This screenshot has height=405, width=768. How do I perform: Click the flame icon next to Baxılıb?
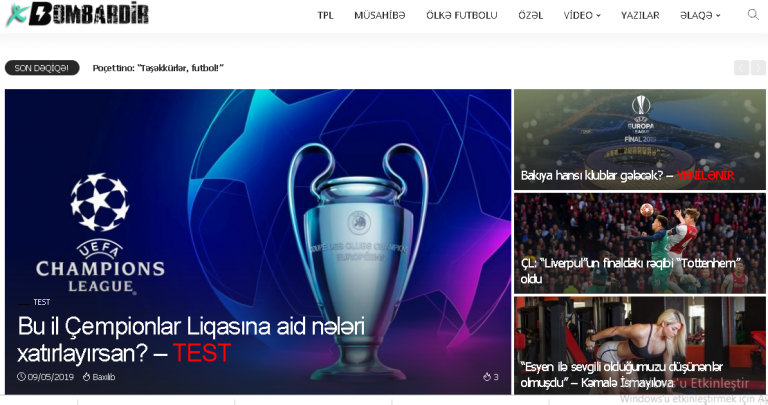click(87, 377)
